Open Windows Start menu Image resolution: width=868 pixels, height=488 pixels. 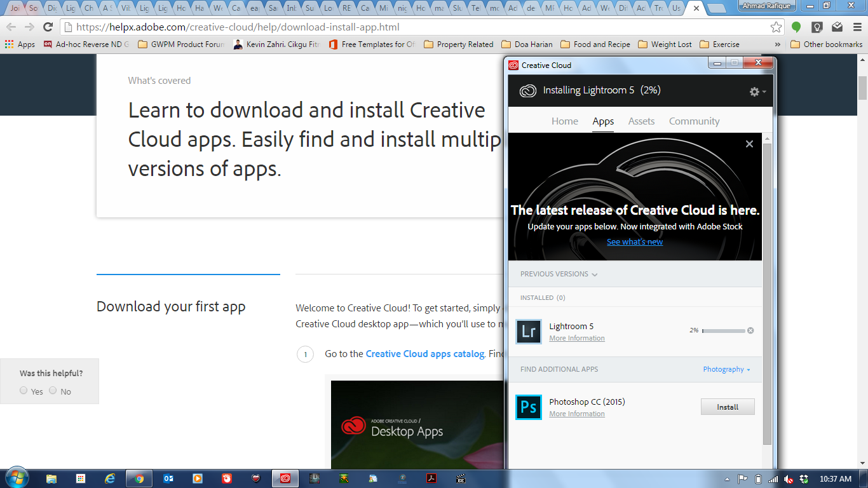(x=17, y=478)
